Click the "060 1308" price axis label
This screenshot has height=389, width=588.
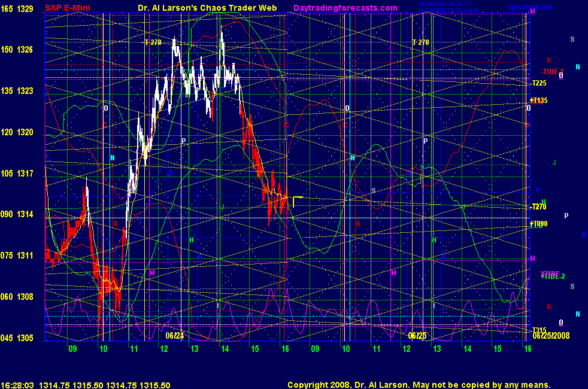[x=17, y=297]
